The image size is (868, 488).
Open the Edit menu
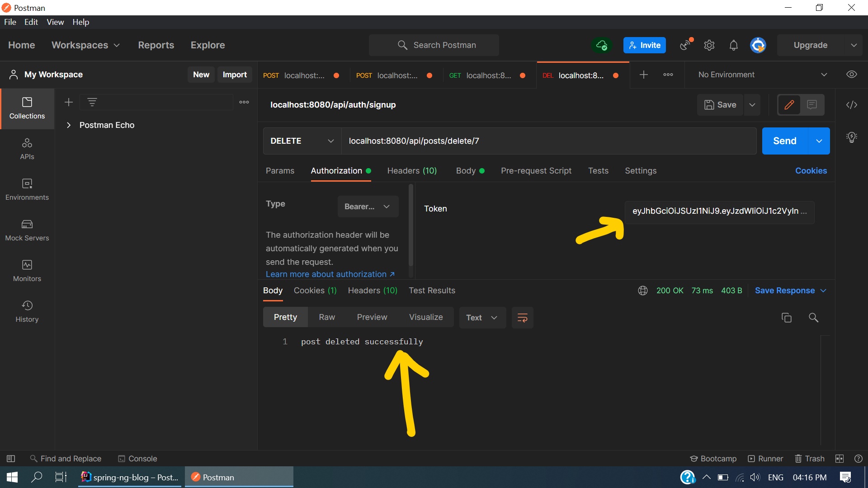[31, 22]
